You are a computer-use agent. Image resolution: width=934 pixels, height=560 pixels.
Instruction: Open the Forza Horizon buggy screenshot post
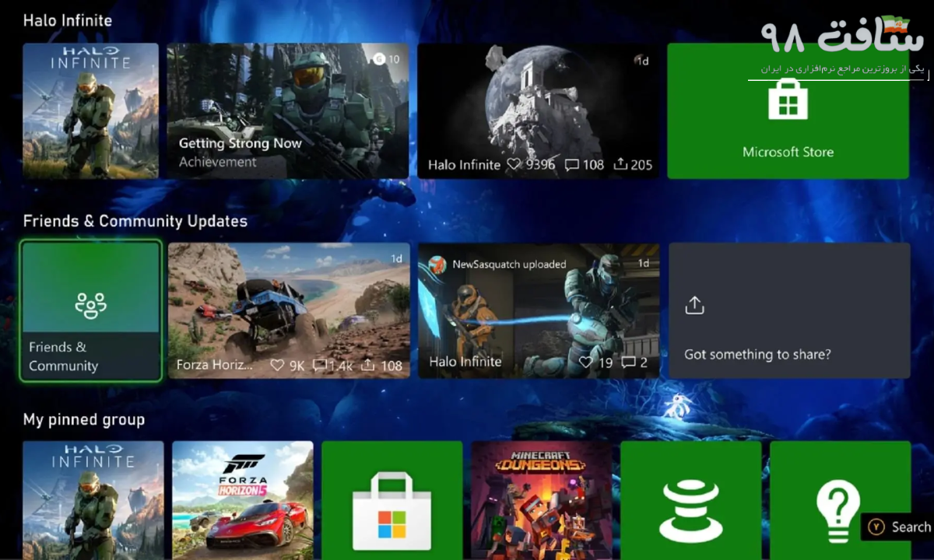tap(289, 311)
